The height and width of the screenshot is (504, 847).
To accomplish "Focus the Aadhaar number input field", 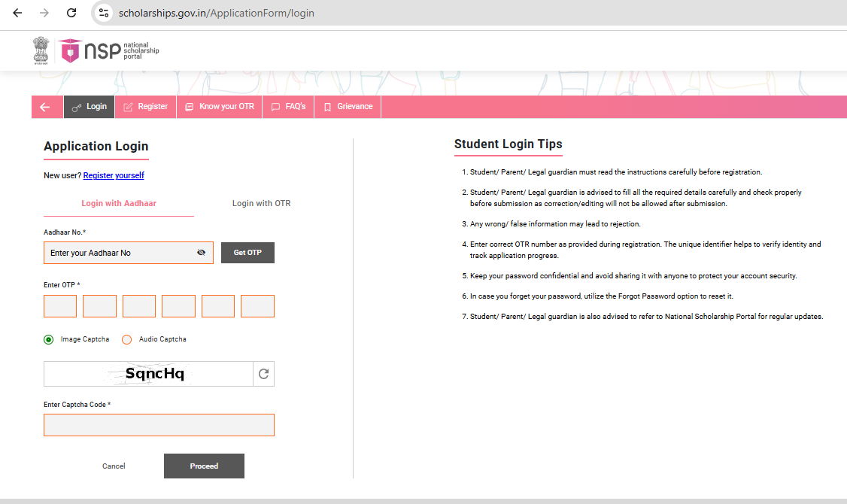I will click(x=129, y=253).
